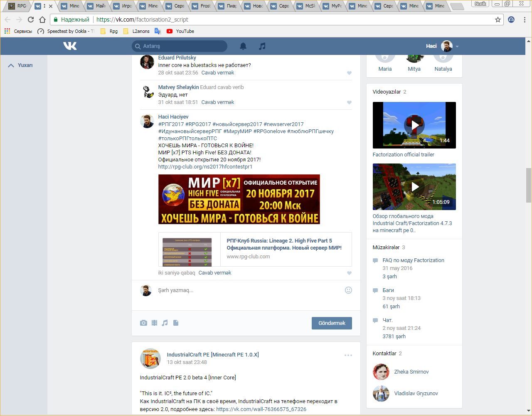This screenshot has width=532, height=416.
Task: Click the reload page button
Action: [x=30, y=20]
